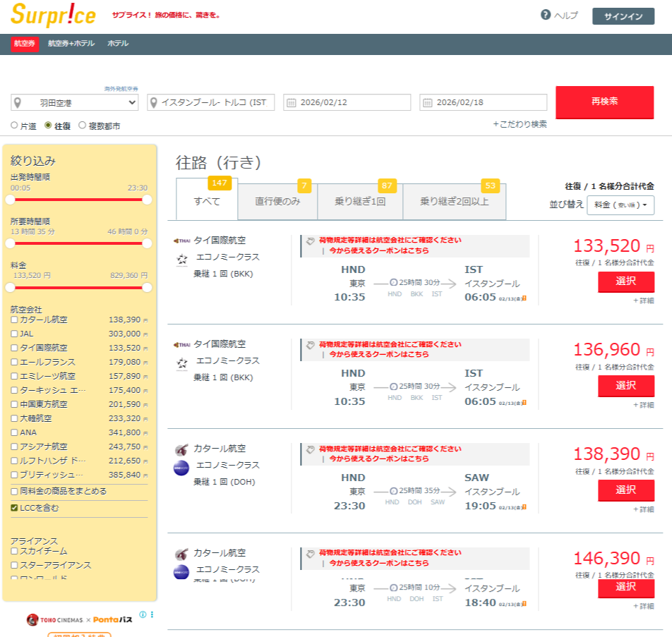The height and width of the screenshot is (637, 672).
Task: Check the ANA airline filter
Action: tap(14, 432)
